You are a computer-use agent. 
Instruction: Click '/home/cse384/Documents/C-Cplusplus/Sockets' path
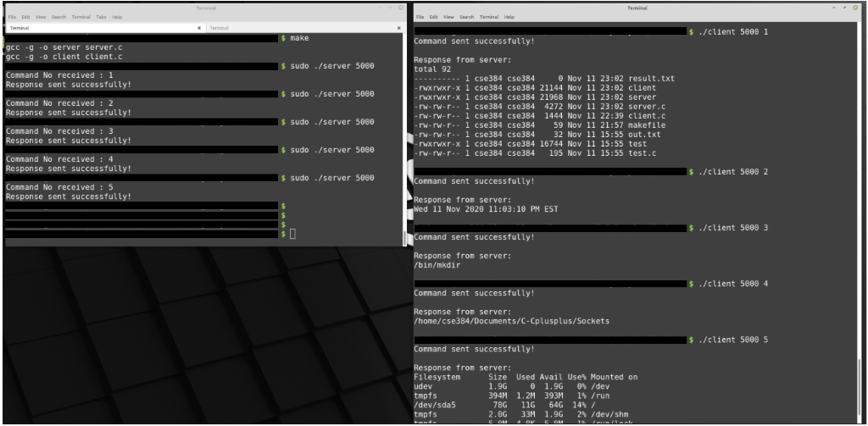511,321
